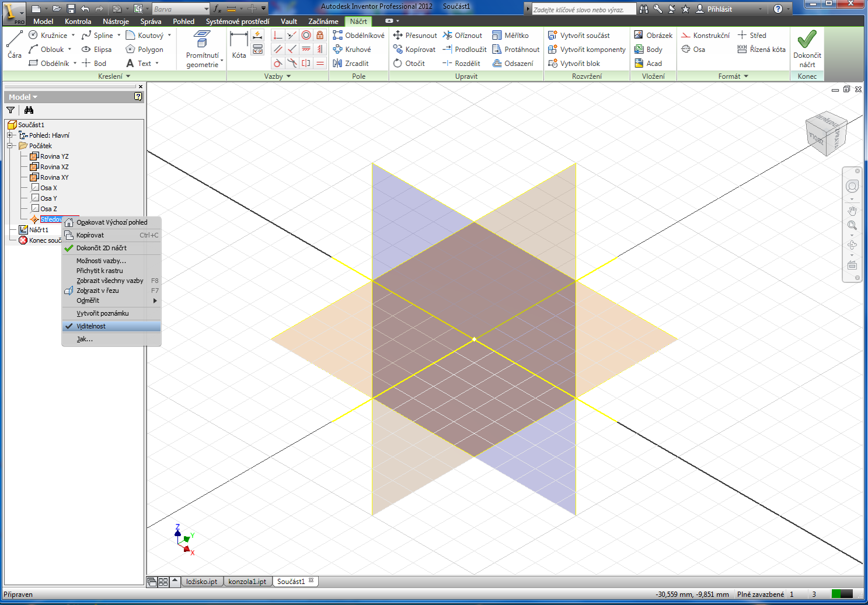
Task: Select the Čára line tool
Action: 15,46
